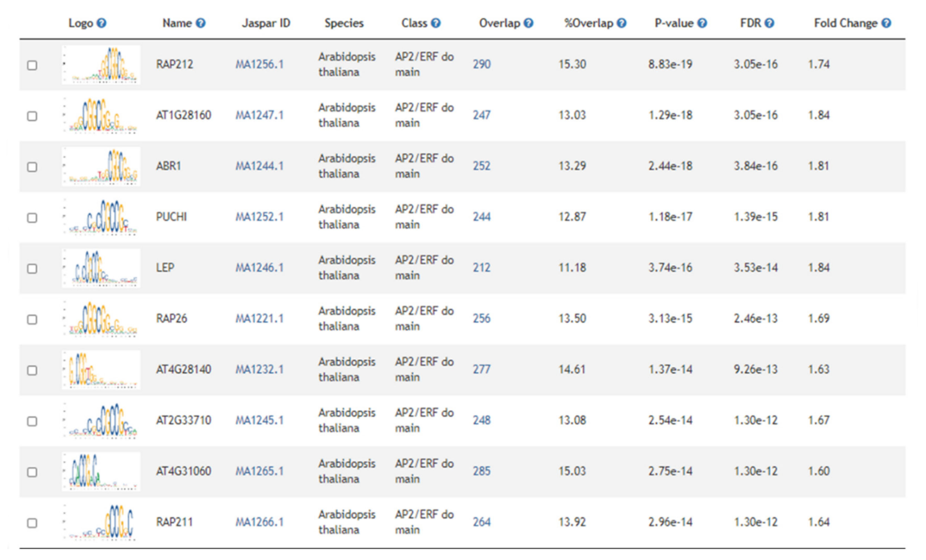
Task: Click help icon beside %Overlap header
Action: click(622, 23)
